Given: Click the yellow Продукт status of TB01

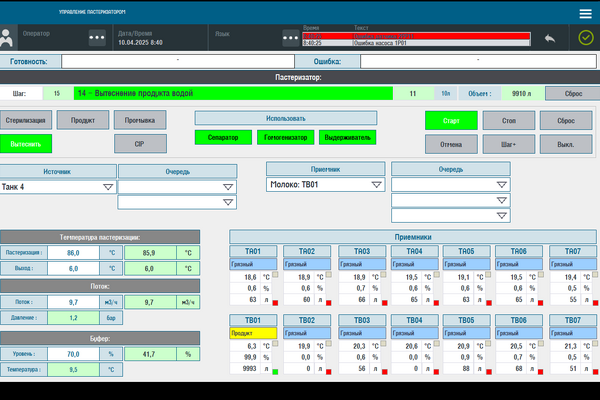Looking at the screenshot, I should click(x=253, y=333).
